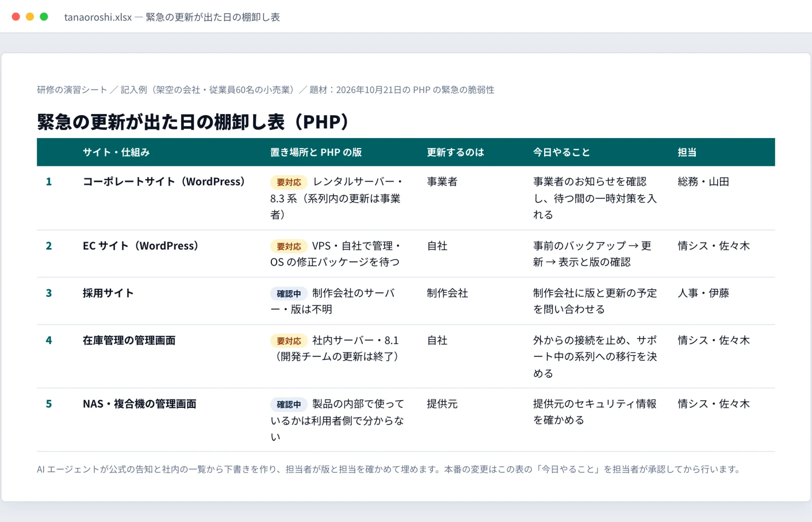Click row number 5

tap(49, 404)
